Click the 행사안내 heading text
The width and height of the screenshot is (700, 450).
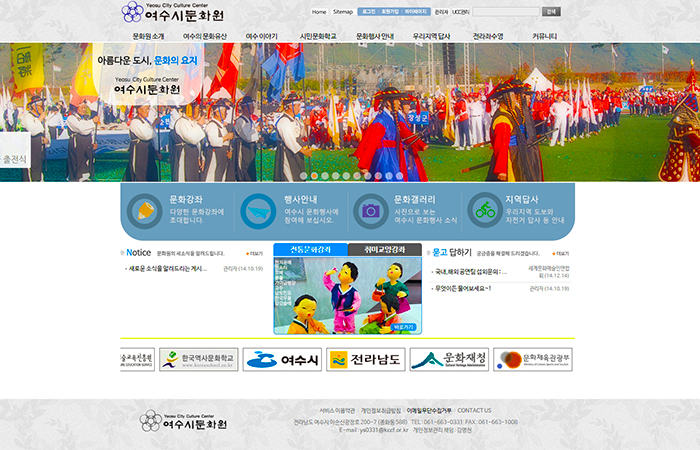[x=301, y=200]
